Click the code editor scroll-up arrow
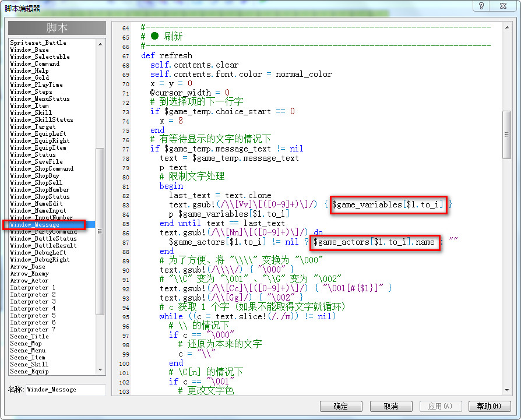 point(506,27)
